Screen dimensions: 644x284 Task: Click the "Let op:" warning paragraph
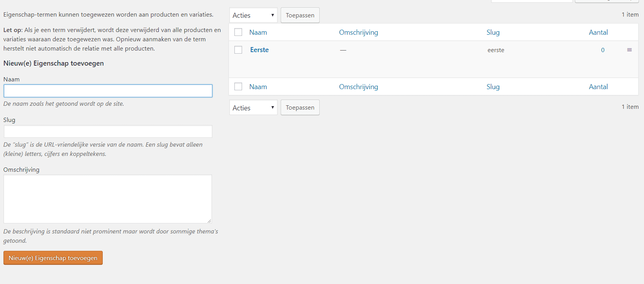click(x=112, y=39)
